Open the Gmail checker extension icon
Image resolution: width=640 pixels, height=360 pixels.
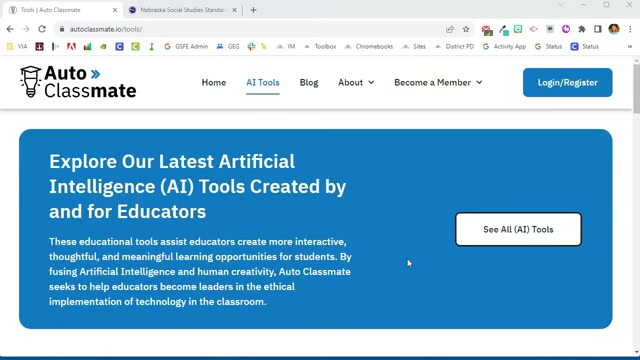487,29
